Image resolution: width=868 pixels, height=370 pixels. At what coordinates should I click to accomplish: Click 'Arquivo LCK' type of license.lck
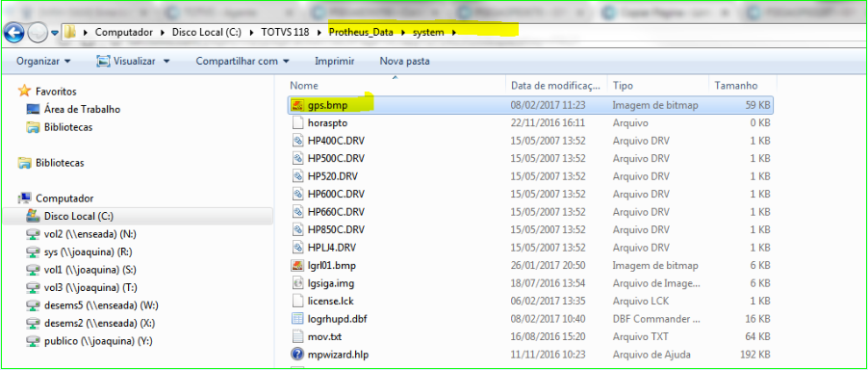click(640, 301)
